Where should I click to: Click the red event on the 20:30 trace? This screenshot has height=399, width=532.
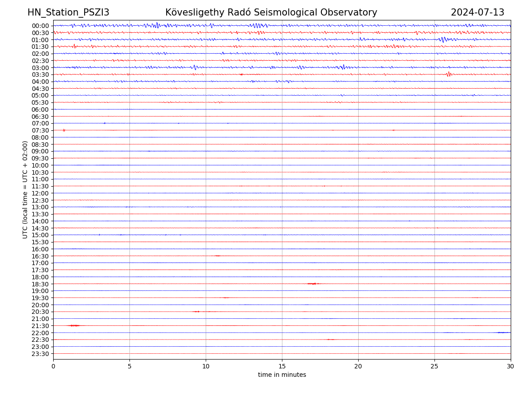(x=196, y=312)
